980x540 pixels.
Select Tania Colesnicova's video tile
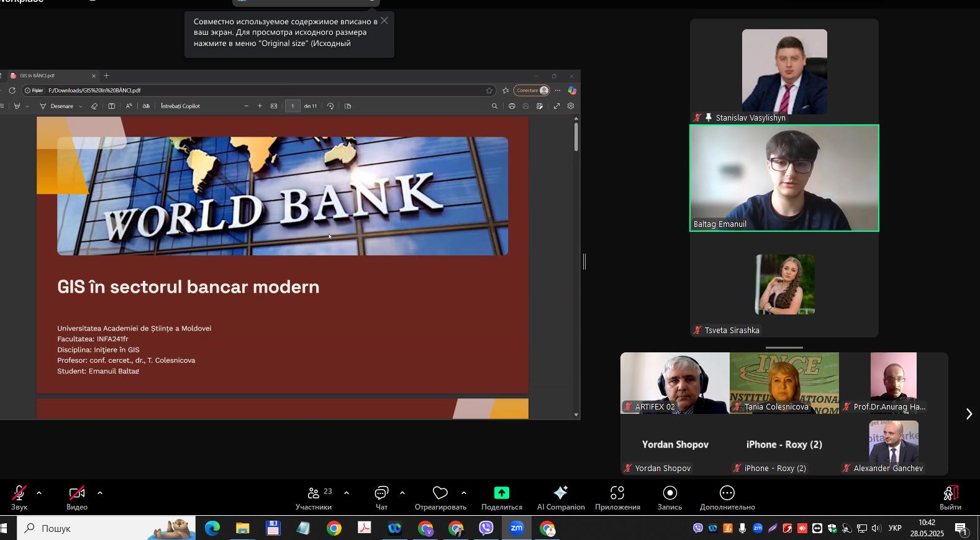784,383
